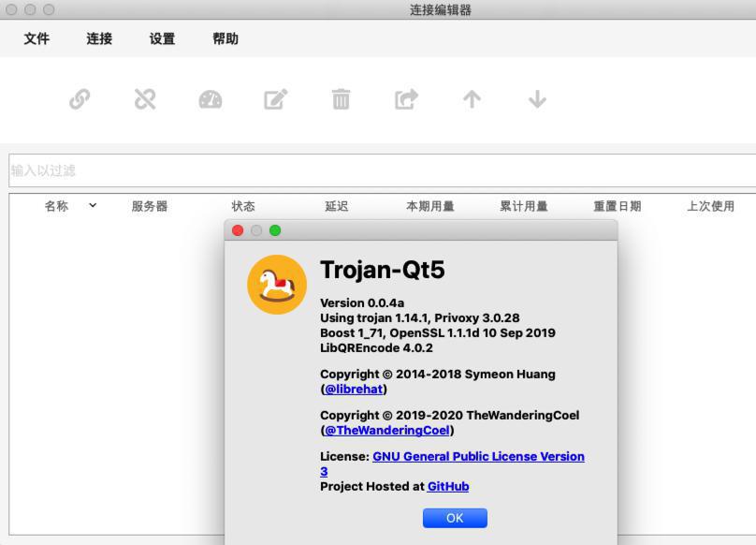Open the 设置 menu
This screenshot has height=545, width=756.
[162, 38]
